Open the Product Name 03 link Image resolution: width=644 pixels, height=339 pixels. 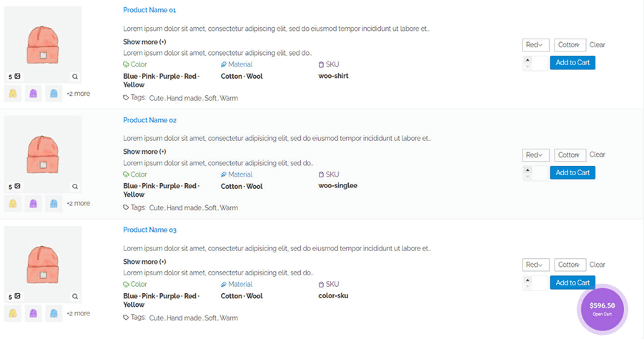tap(149, 230)
